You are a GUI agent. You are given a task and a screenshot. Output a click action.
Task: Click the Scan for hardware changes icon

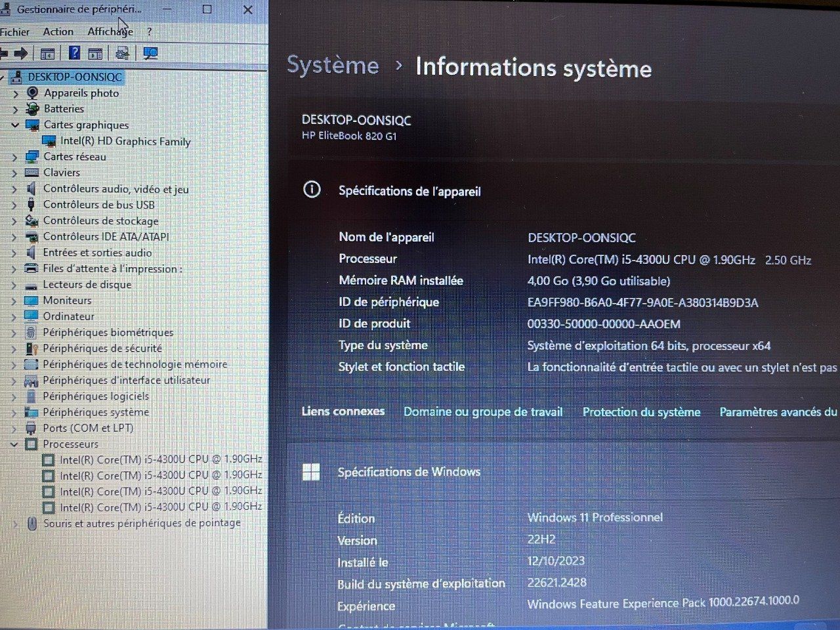click(150, 53)
